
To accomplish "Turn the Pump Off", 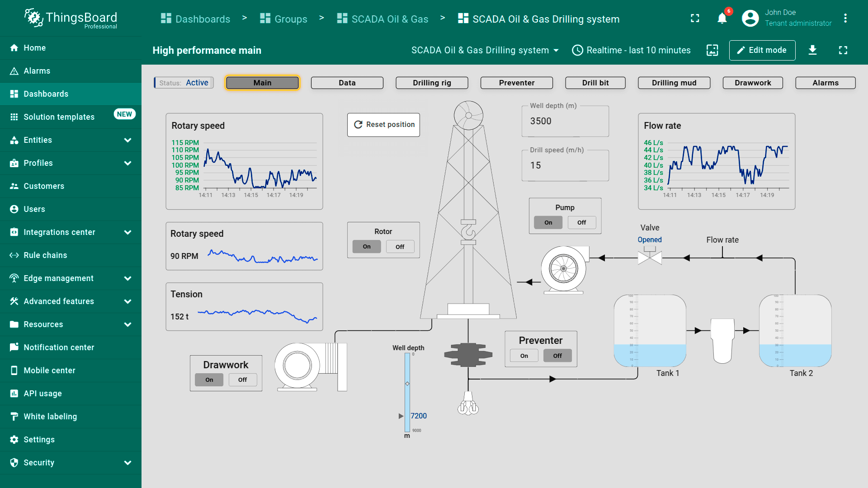I will click(x=581, y=222).
